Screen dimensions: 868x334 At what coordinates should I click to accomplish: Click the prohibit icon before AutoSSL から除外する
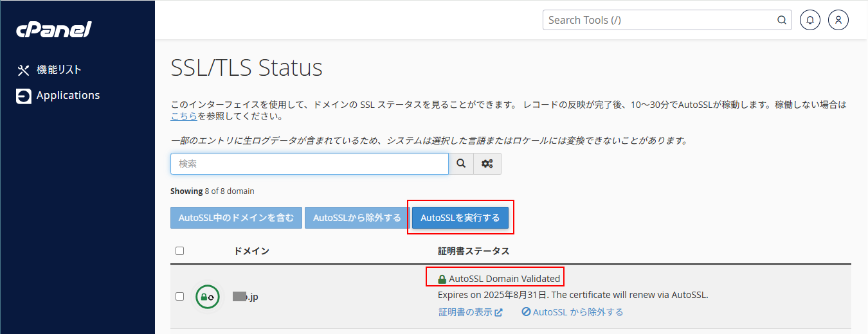[526, 312]
